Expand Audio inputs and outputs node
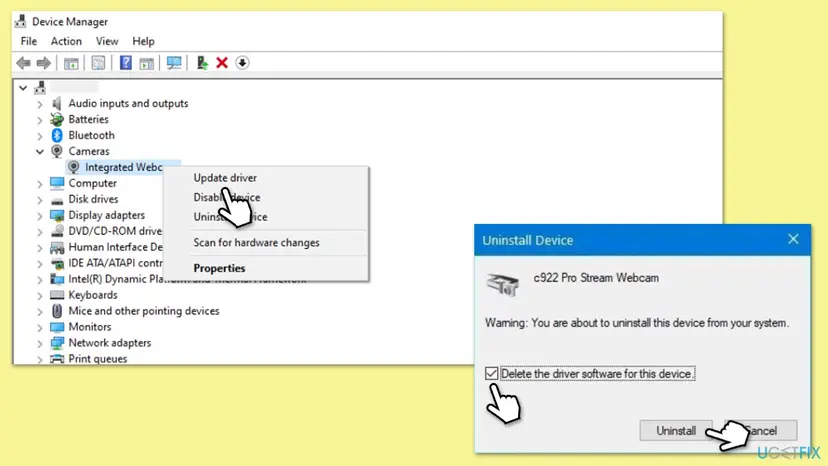Screen dimensions: 828x466 point(40,104)
